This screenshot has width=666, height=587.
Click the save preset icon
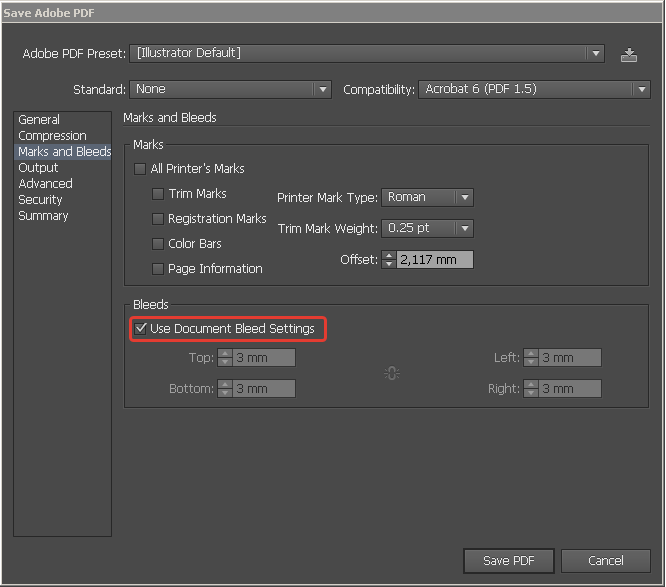tap(629, 55)
